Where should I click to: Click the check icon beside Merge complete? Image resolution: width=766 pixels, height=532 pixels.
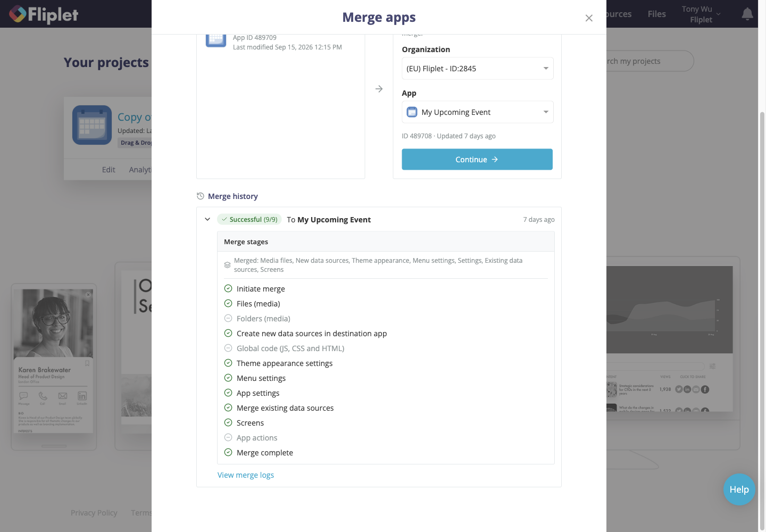[x=228, y=452]
